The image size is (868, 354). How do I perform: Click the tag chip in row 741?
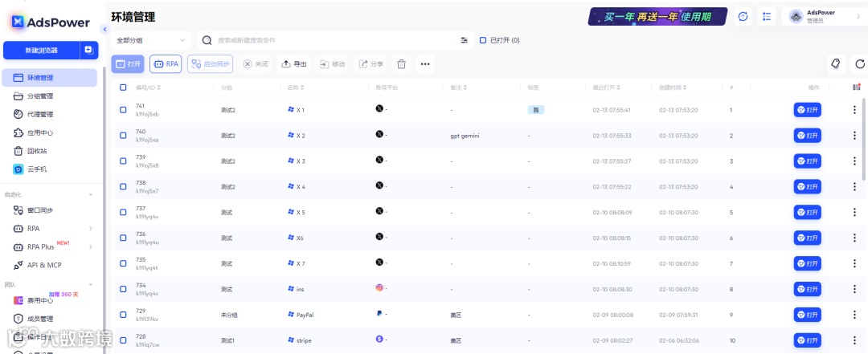pos(536,110)
